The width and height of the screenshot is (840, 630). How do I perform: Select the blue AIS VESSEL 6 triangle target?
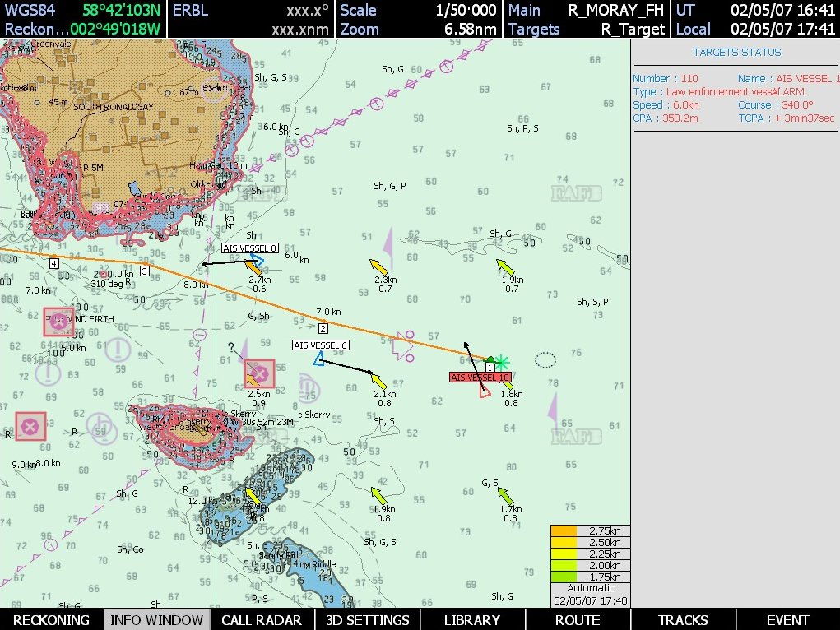coord(319,358)
